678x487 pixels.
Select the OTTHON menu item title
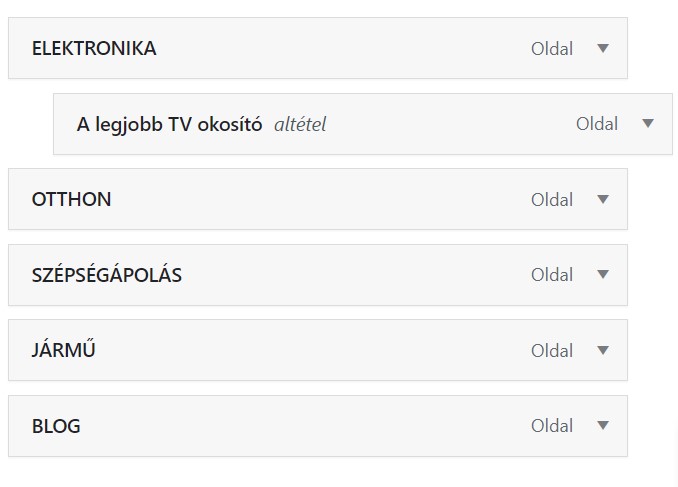tap(71, 199)
